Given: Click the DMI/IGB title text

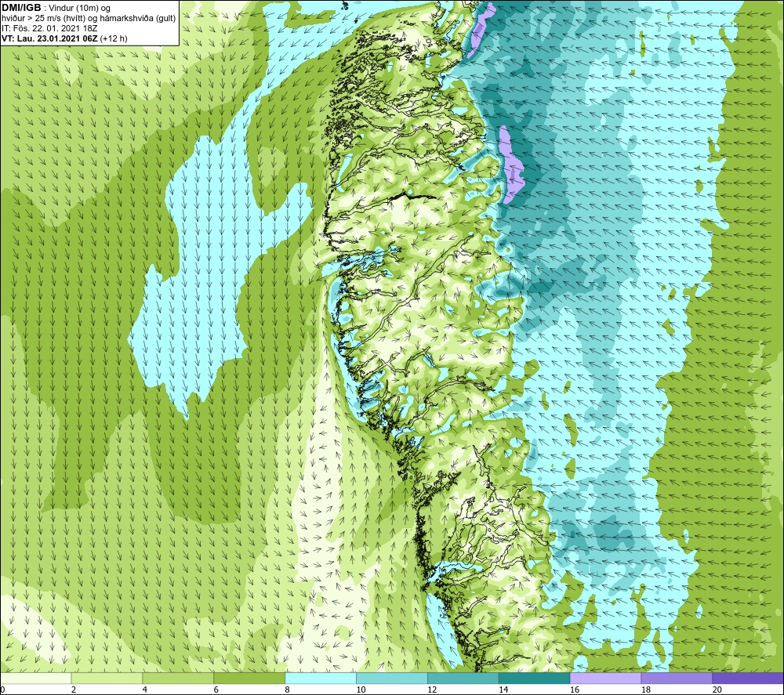Looking at the screenshot, I should point(21,8).
